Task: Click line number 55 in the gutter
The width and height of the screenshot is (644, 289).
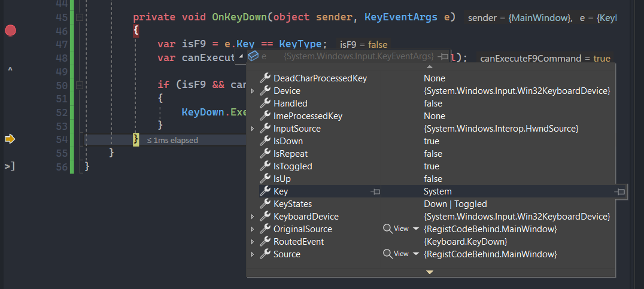Action: point(61,153)
